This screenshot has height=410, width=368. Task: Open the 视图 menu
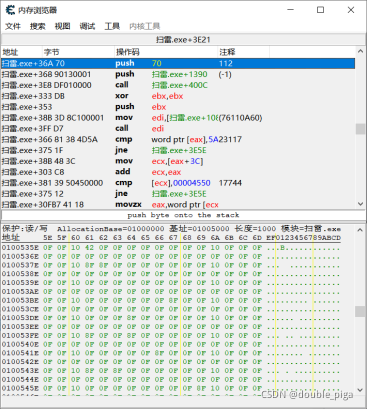pos(62,26)
